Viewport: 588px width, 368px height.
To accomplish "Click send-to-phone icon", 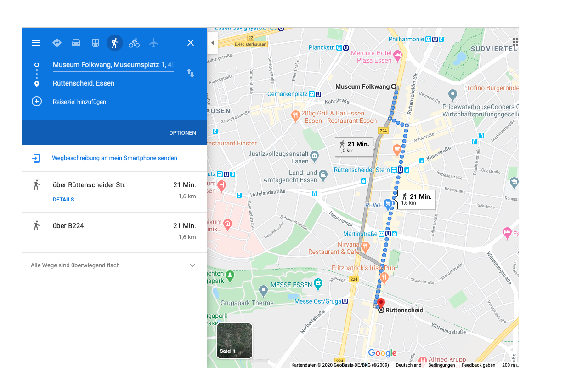I will coord(36,158).
